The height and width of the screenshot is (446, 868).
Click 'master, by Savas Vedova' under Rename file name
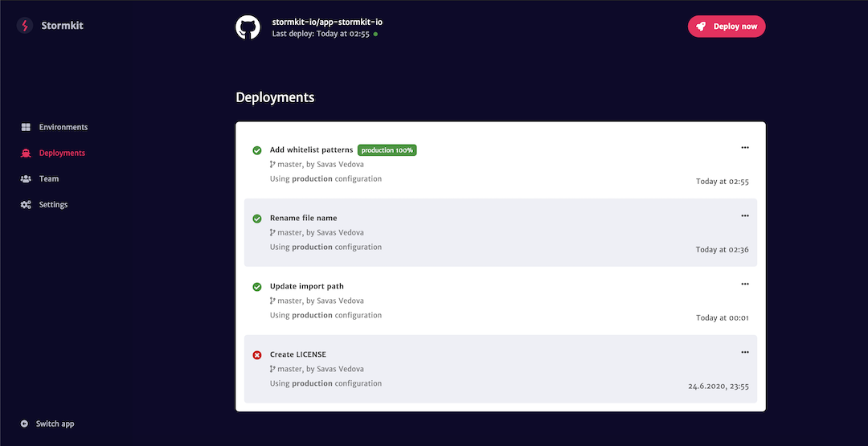(321, 232)
